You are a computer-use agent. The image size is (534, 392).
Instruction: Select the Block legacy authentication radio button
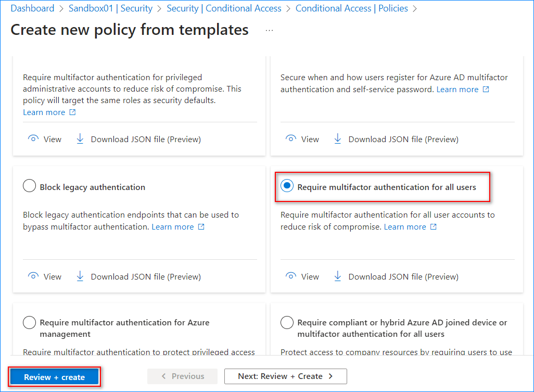coord(29,185)
